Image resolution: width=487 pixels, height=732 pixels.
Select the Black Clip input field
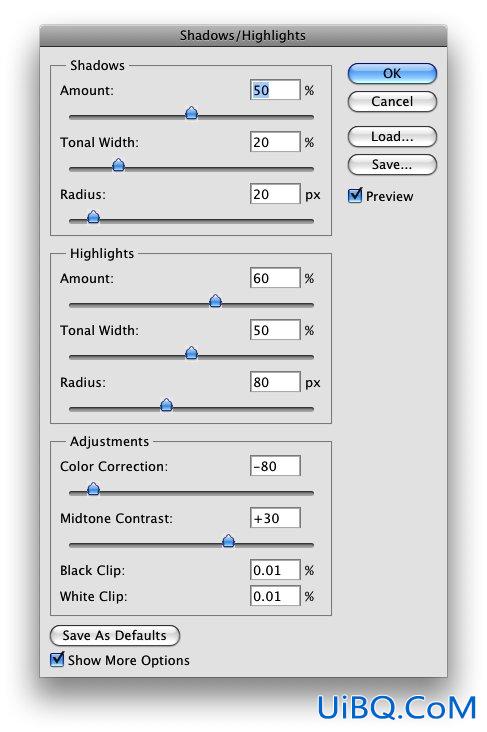(x=275, y=570)
